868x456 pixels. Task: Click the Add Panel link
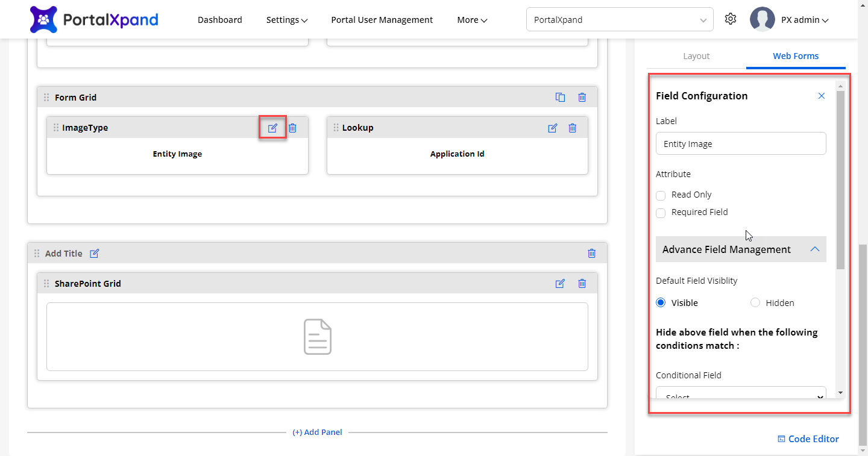click(x=317, y=432)
